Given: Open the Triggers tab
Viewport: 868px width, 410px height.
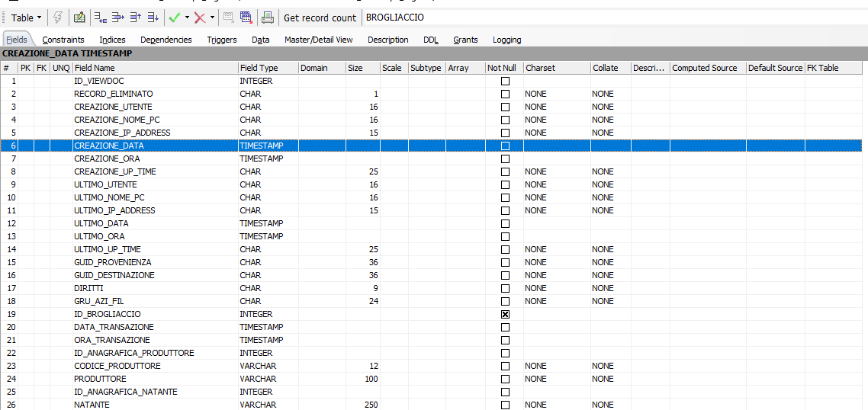Looking at the screenshot, I should point(222,40).
